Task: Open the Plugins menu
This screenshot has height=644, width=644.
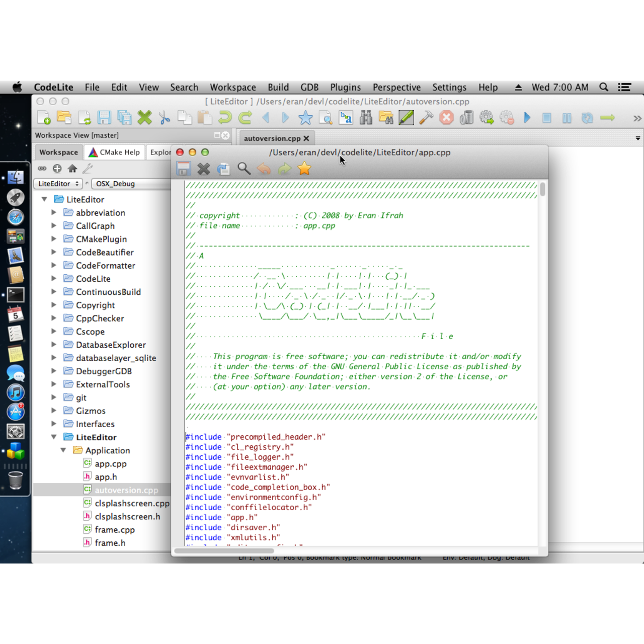Action: tap(345, 87)
